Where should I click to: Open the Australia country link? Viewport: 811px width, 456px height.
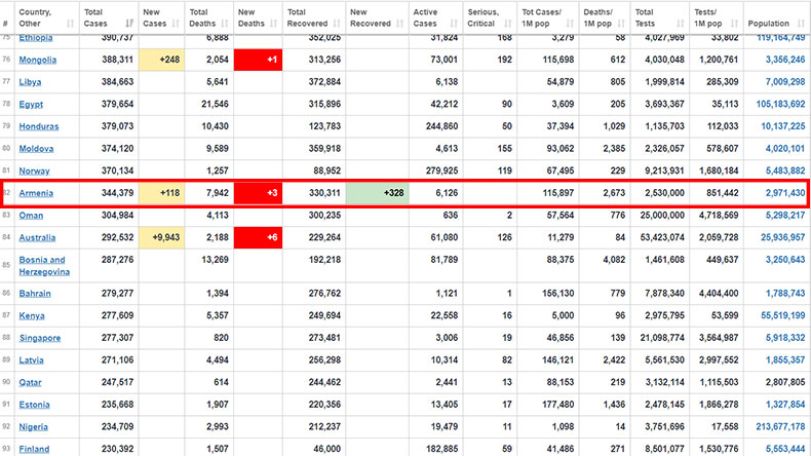point(37,237)
